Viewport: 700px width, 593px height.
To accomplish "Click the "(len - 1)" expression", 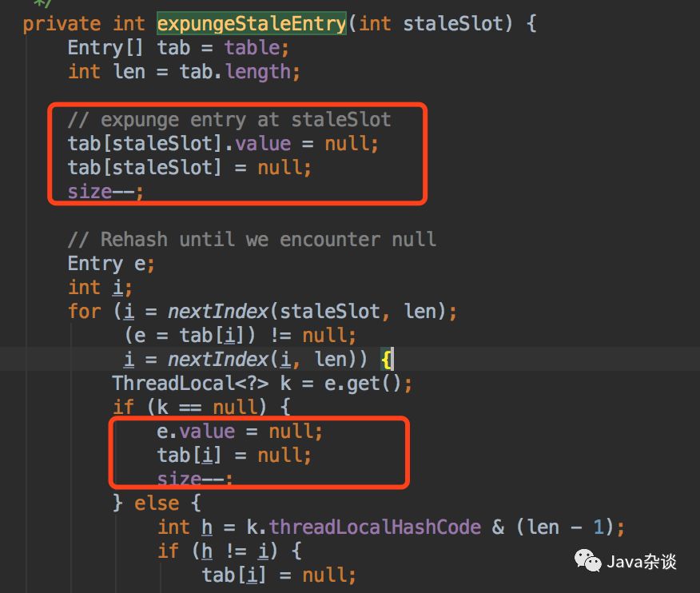I will tap(565, 527).
